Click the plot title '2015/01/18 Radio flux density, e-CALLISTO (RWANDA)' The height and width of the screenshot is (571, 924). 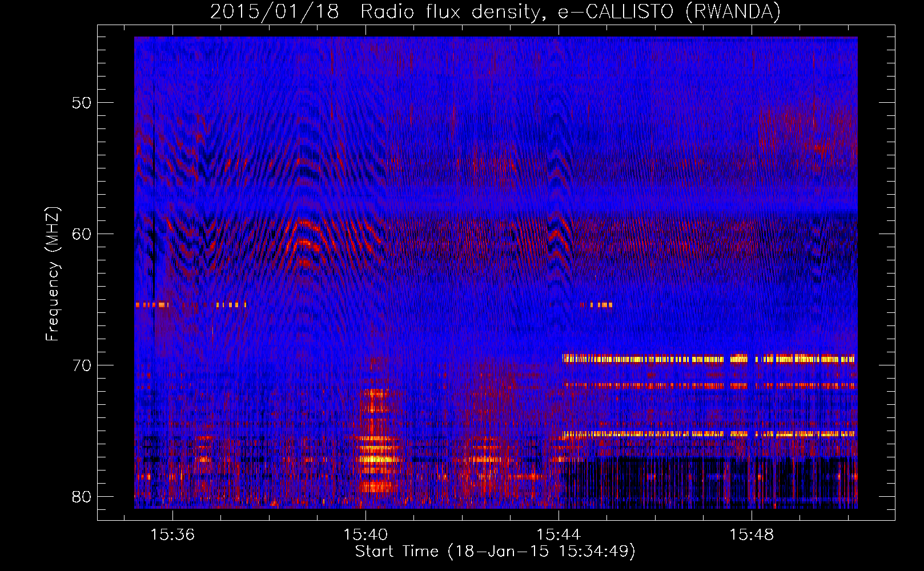pos(495,12)
